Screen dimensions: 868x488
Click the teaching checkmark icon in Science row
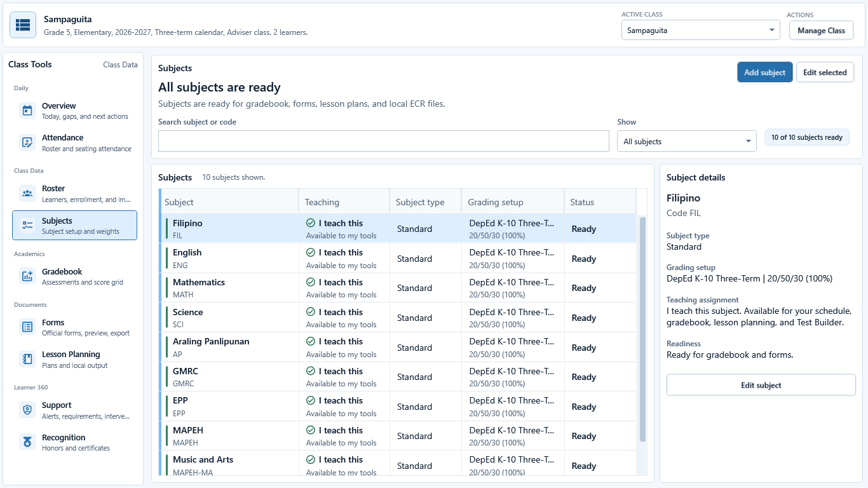click(311, 312)
